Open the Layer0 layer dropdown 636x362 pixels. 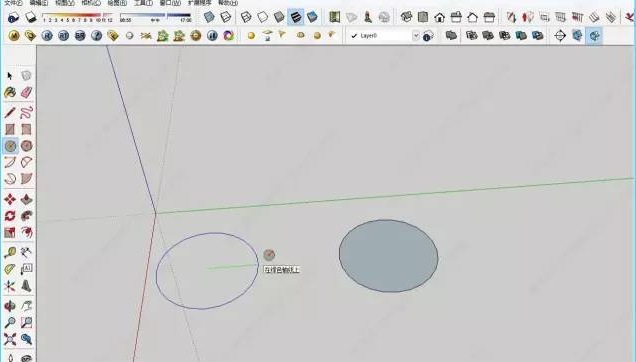coord(385,36)
